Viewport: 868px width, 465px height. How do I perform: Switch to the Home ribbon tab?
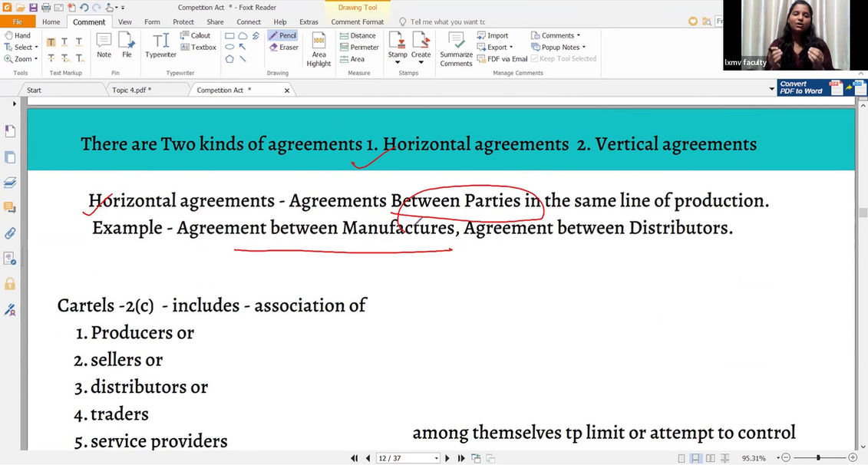[x=51, y=21]
